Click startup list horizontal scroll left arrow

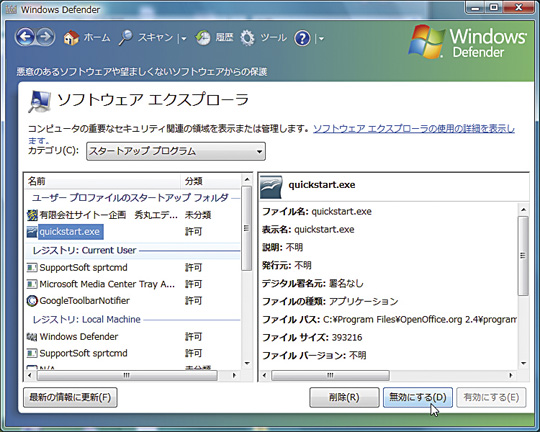(30, 375)
